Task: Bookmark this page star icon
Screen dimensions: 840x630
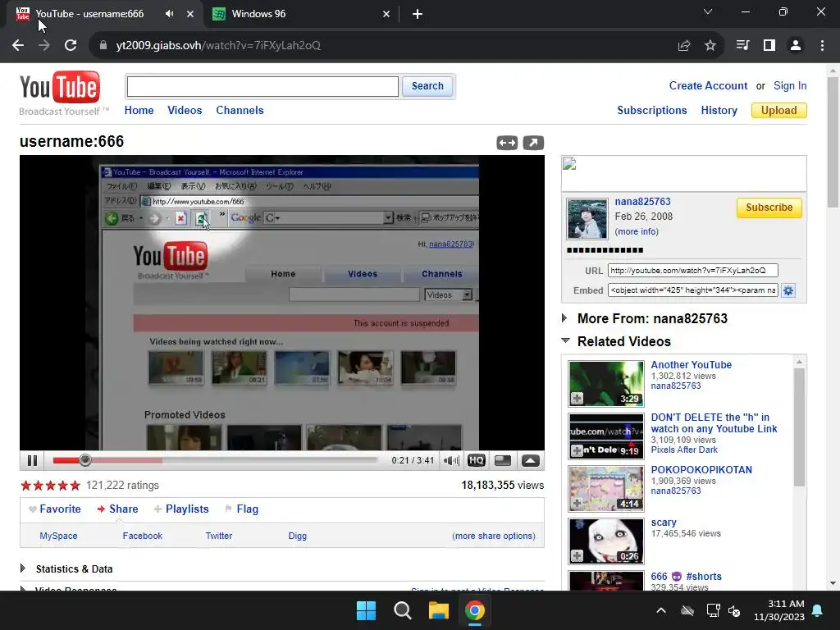Action: click(710, 46)
